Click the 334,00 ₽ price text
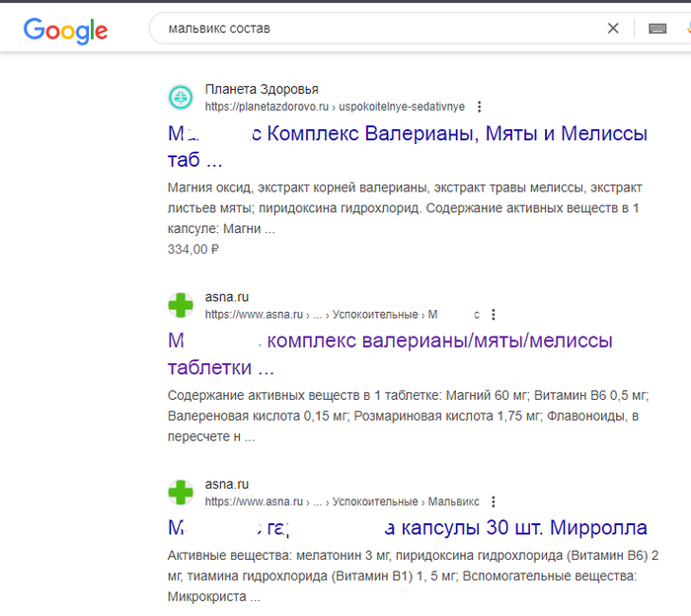 click(193, 249)
